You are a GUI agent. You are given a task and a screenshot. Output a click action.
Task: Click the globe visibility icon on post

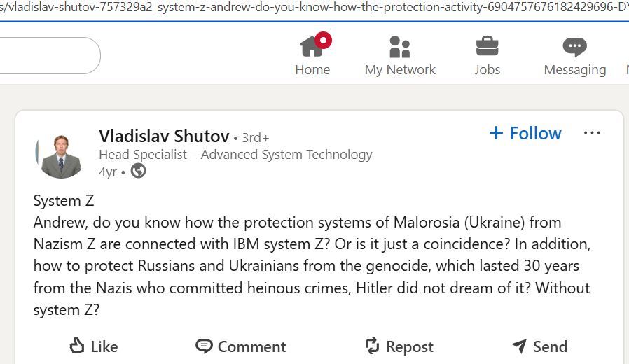(139, 171)
